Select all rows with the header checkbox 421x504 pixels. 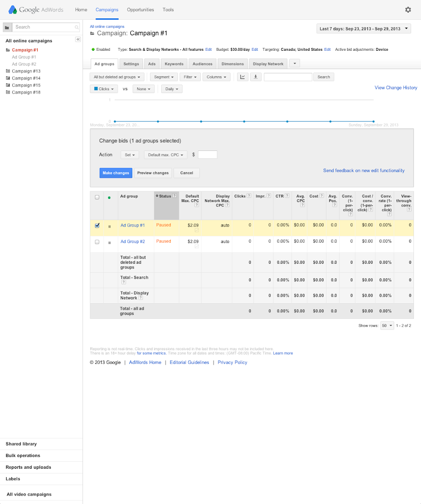click(97, 197)
